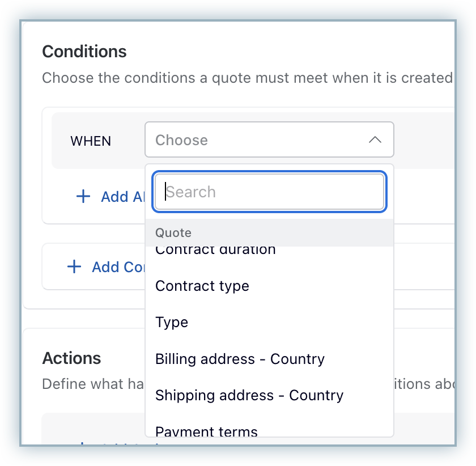The width and height of the screenshot is (476, 466).
Task: Select the Contract type option
Action: (202, 286)
